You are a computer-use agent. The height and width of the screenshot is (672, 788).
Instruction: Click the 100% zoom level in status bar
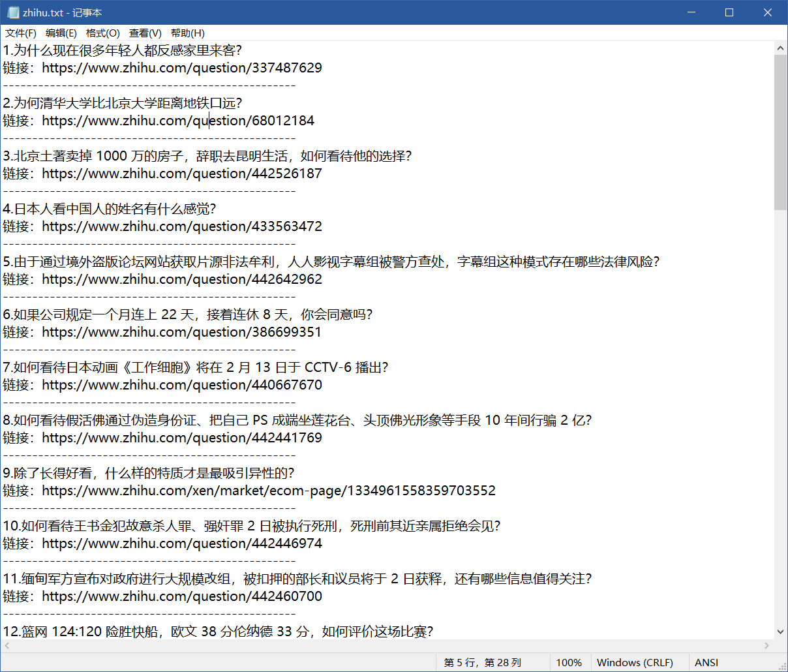click(x=569, y=662)
